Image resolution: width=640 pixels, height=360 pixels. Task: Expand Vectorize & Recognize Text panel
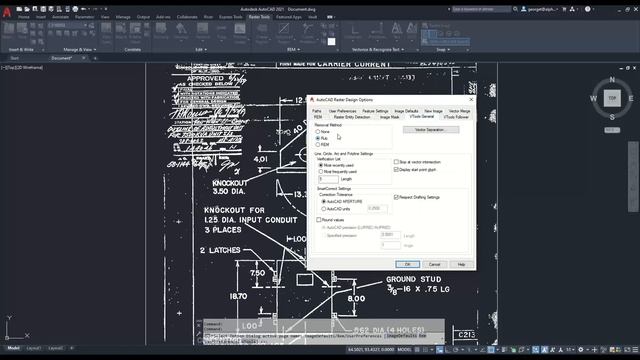point(378,50)
